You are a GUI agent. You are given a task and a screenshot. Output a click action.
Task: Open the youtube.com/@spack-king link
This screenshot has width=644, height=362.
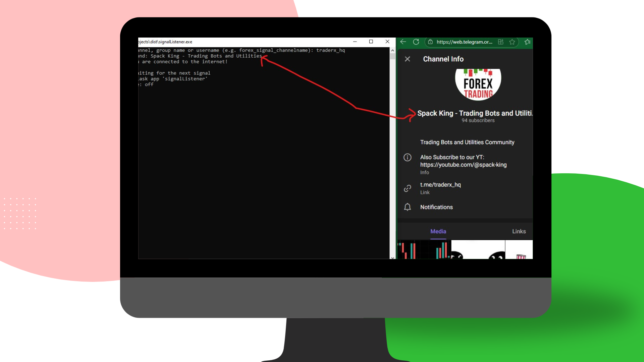click(463, 165)
